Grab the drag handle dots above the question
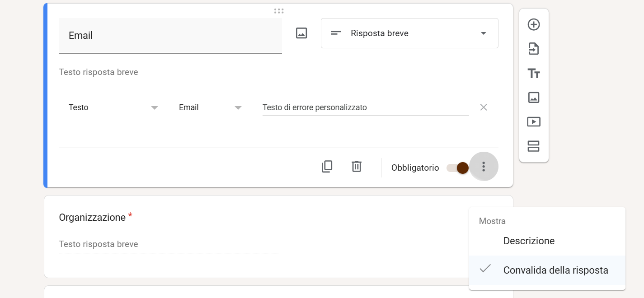The height and width of the screenshot is (298, 644). tap(279, 11)
